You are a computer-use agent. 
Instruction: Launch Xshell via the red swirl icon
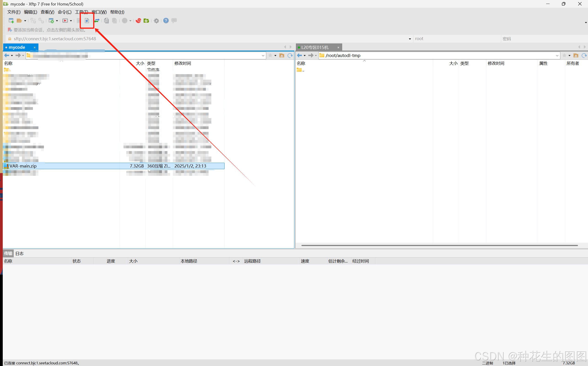[138, 21]
